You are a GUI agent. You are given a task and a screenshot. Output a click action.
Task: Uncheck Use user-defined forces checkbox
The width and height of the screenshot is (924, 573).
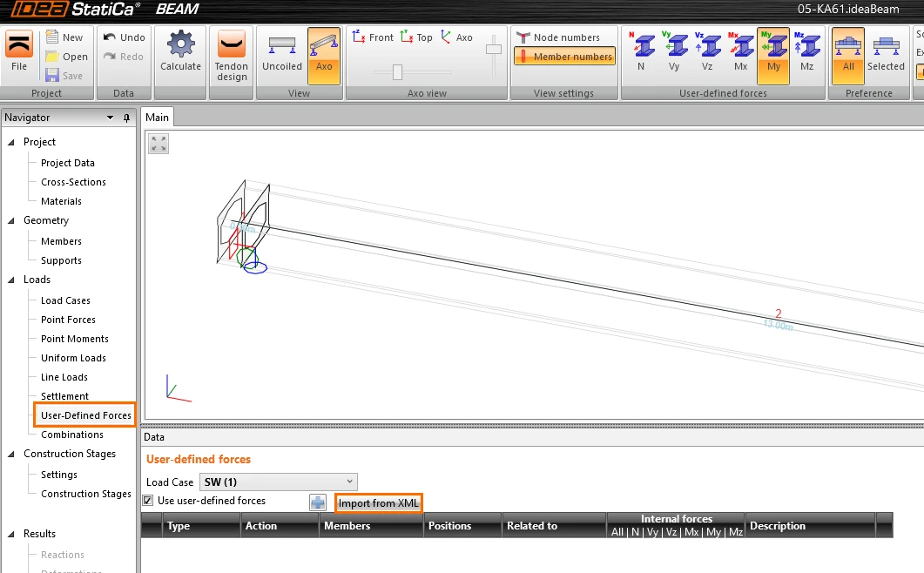point(148,501)
